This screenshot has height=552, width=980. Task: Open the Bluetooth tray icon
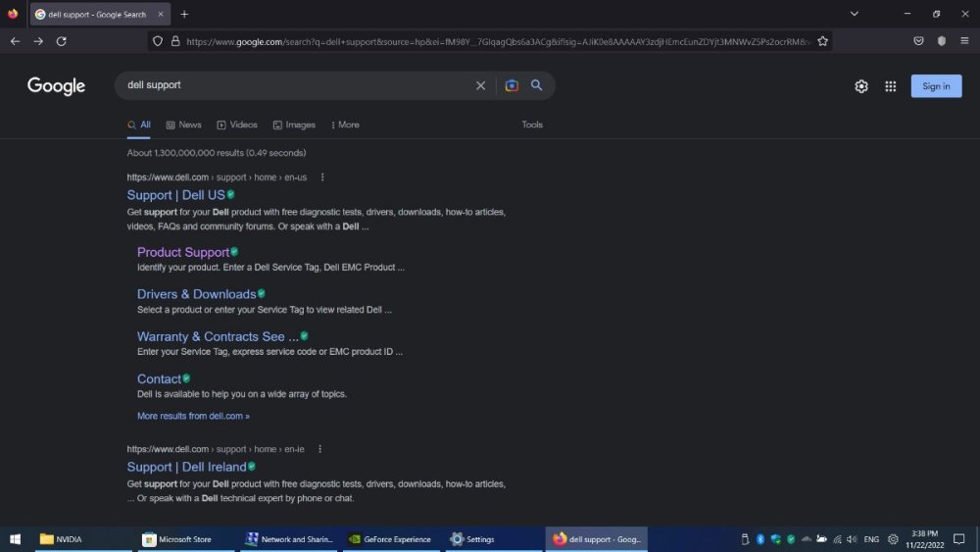760,539
